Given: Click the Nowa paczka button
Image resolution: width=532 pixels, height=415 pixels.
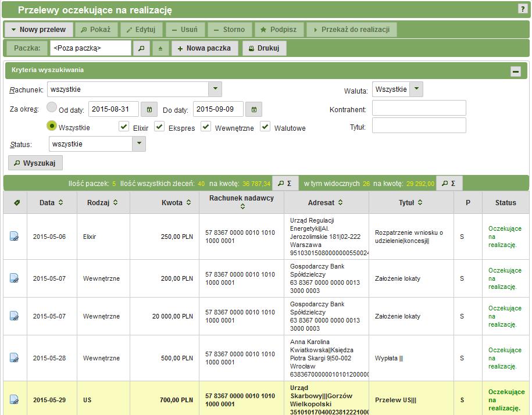Looking at the screenshot, I should 205,48.
